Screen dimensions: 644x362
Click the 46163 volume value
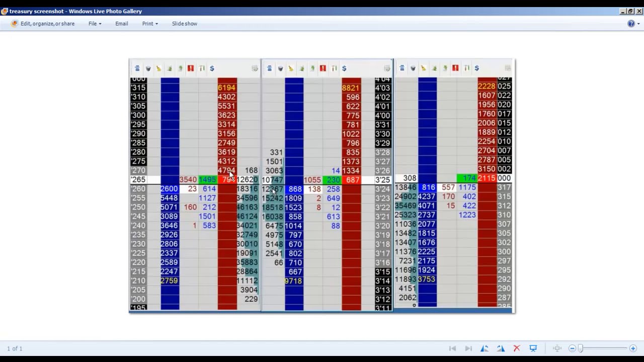[247, 207]
